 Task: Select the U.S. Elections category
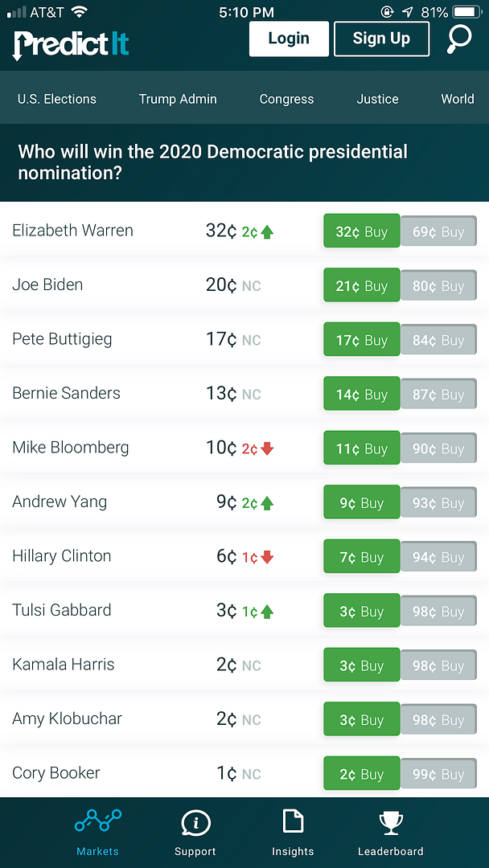[x=57, y=99]
